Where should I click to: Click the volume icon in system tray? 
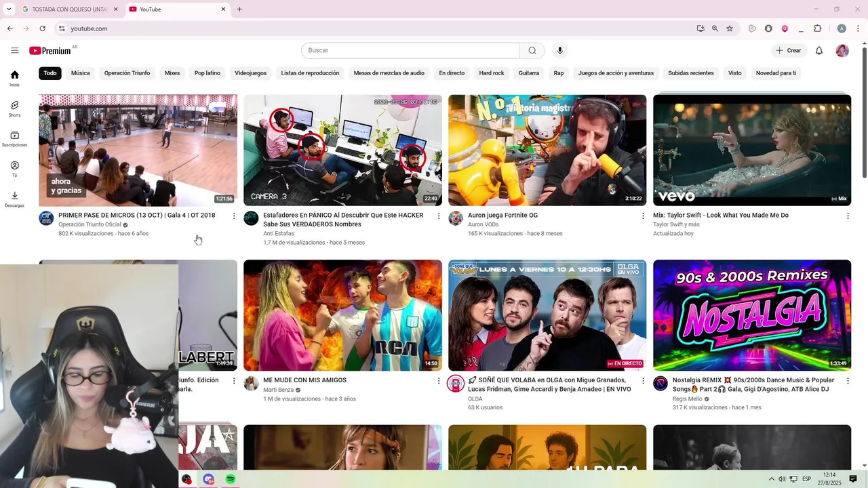coord(782,479)
